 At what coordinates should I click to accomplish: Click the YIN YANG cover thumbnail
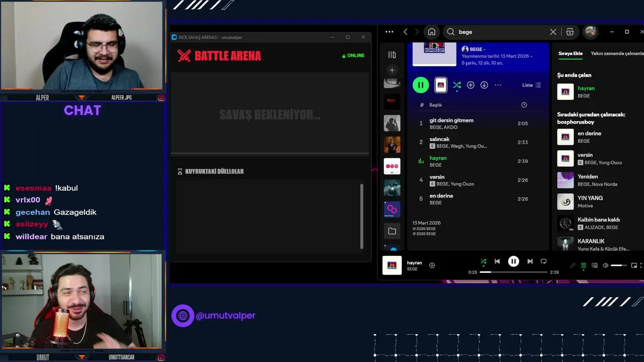click(566, 202)
